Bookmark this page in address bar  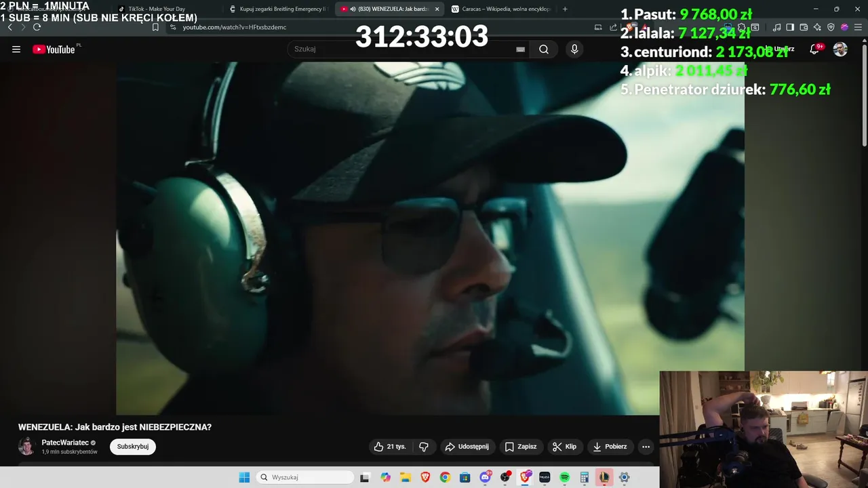[155, 27]
